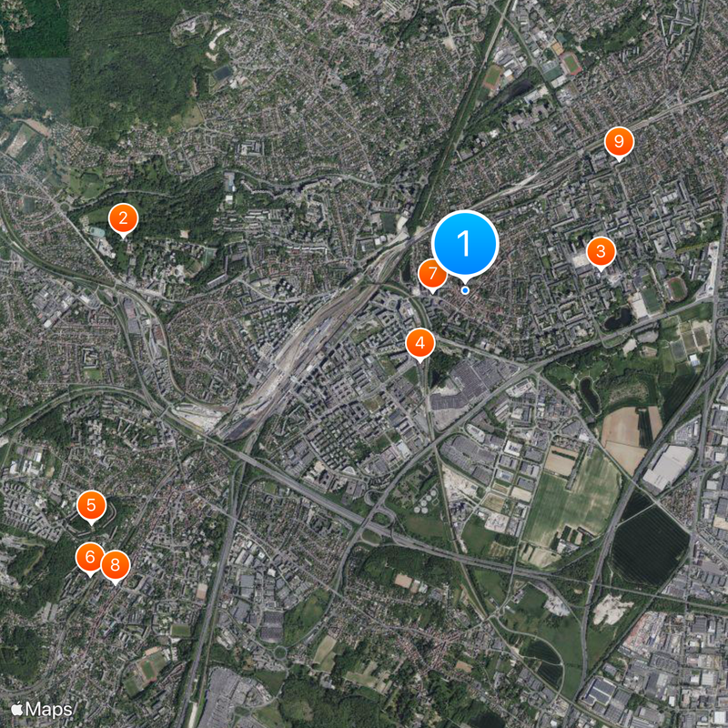
Task: Select the large white warehouse roof
Action: pyautogui.click(x=668, y=468)
